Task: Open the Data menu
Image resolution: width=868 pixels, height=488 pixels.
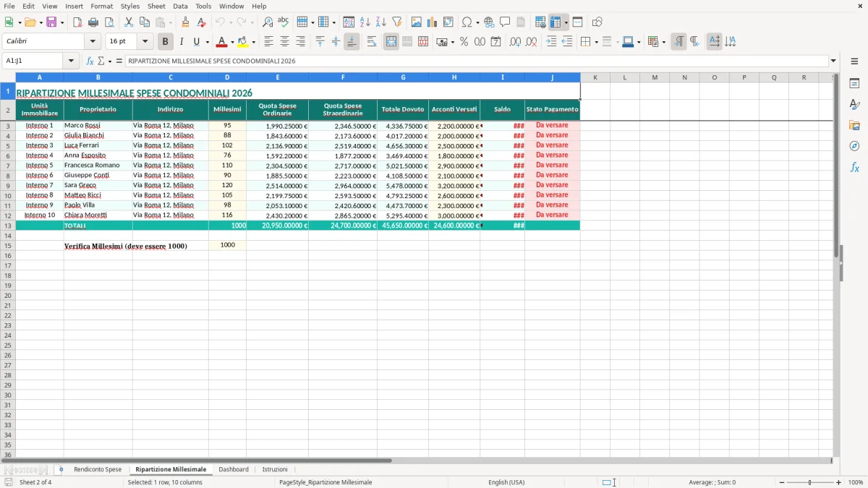Action: pyautogui.click(x=180, y=6)
